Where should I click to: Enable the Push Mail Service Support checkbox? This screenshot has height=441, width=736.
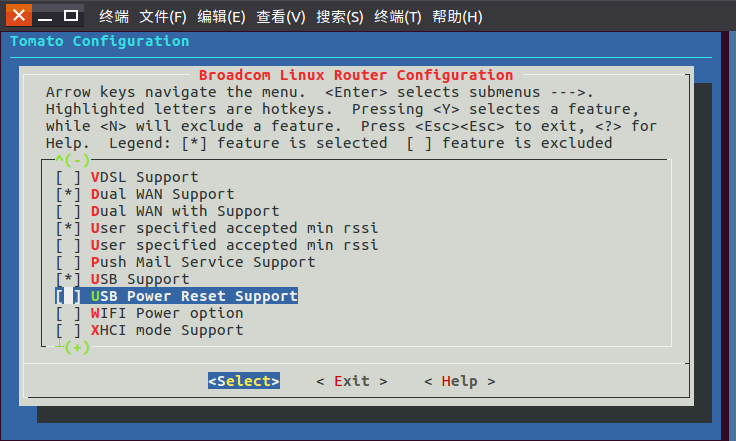point(68,262)
